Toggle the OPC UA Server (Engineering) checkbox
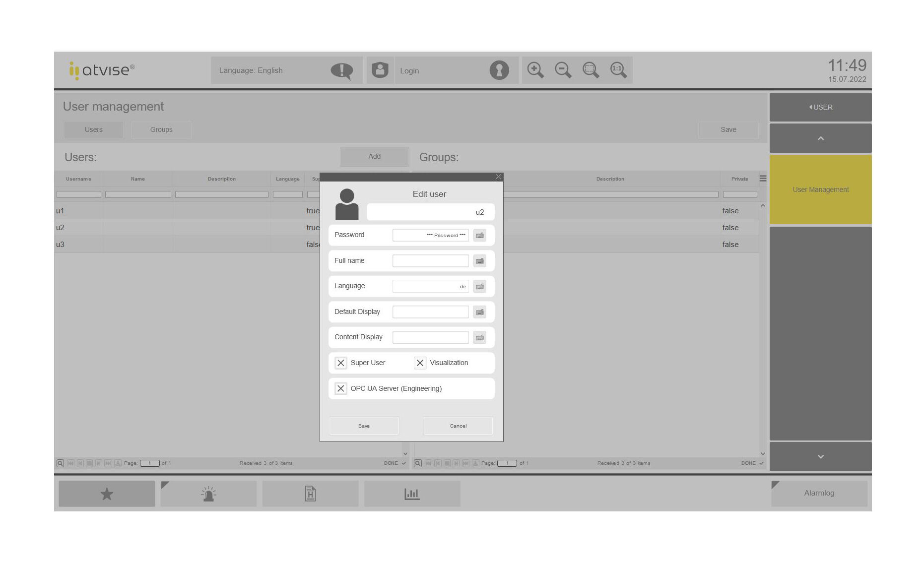924x561 pixels. tap(340, 388)
